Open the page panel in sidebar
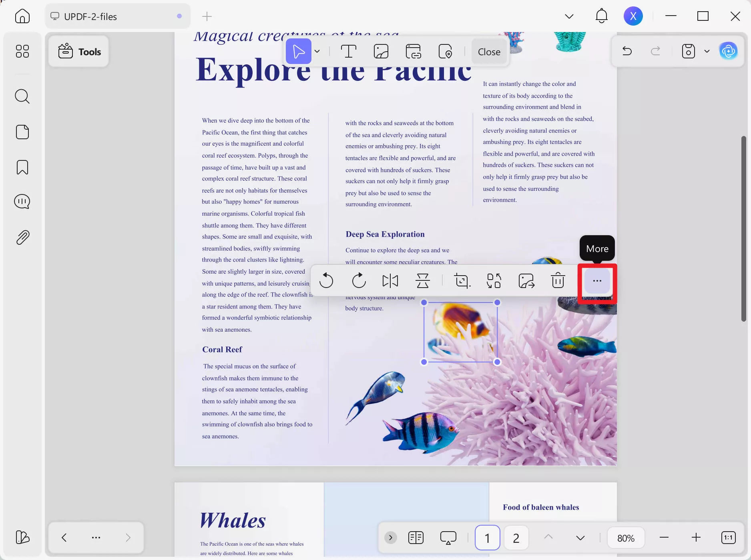751x560 pixels. pyautogui.click(x=22, y=132)
